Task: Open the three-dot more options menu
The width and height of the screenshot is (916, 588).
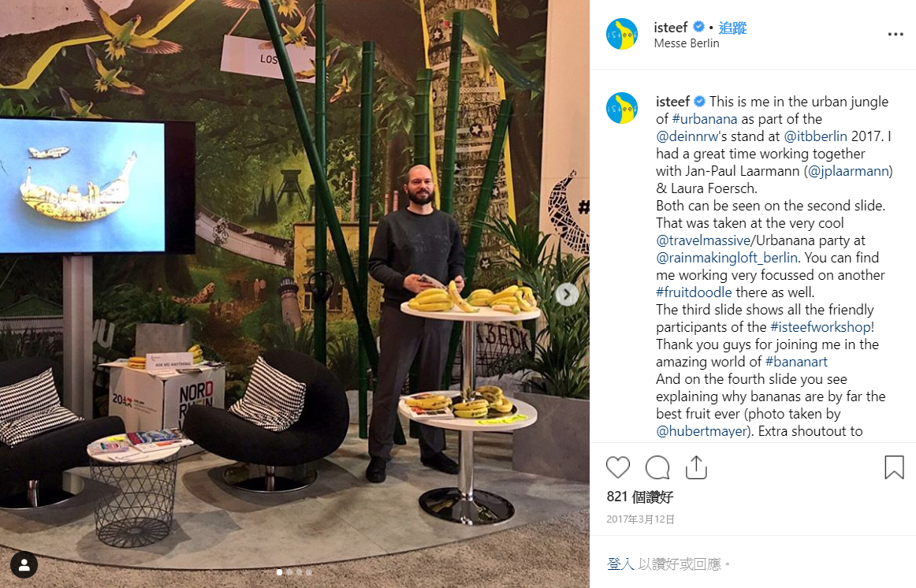Action: click(x=896, y=35)
